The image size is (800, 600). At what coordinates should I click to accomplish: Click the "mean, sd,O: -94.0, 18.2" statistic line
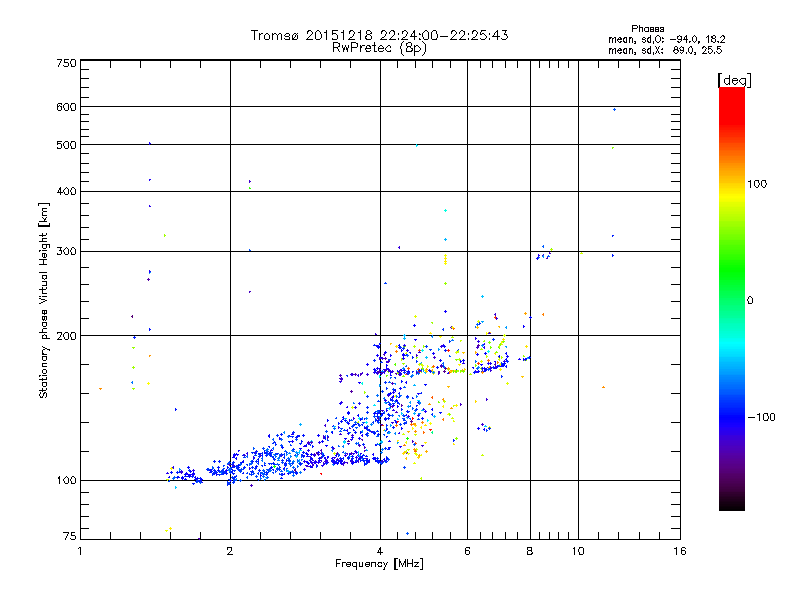click(666, 39)
